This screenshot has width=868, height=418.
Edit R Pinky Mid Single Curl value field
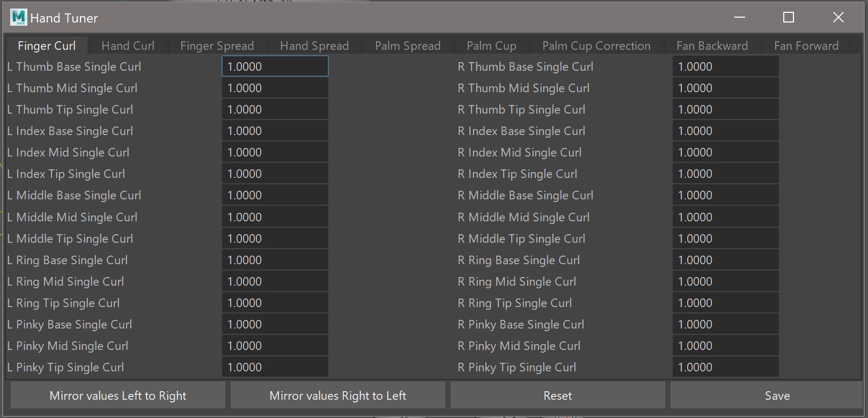point(726,346)
